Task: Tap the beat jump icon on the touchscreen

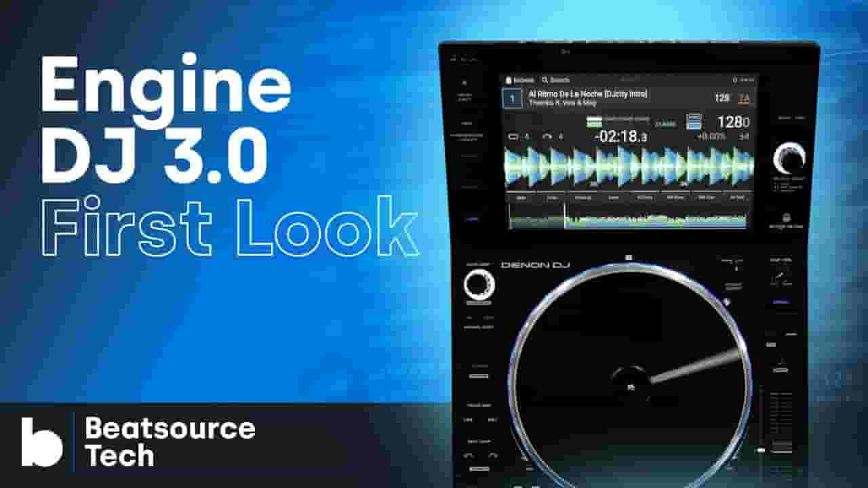Action: tap(548, 136)
